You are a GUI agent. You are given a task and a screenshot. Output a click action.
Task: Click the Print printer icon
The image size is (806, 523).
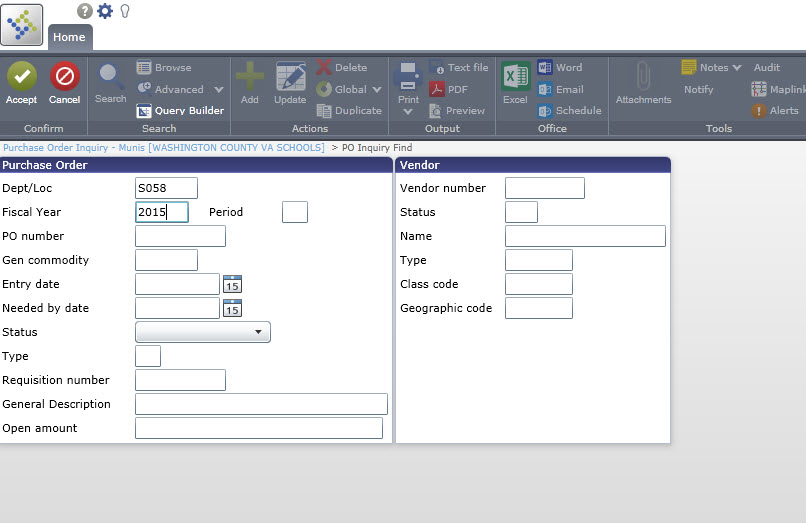[x=408, y=77]
